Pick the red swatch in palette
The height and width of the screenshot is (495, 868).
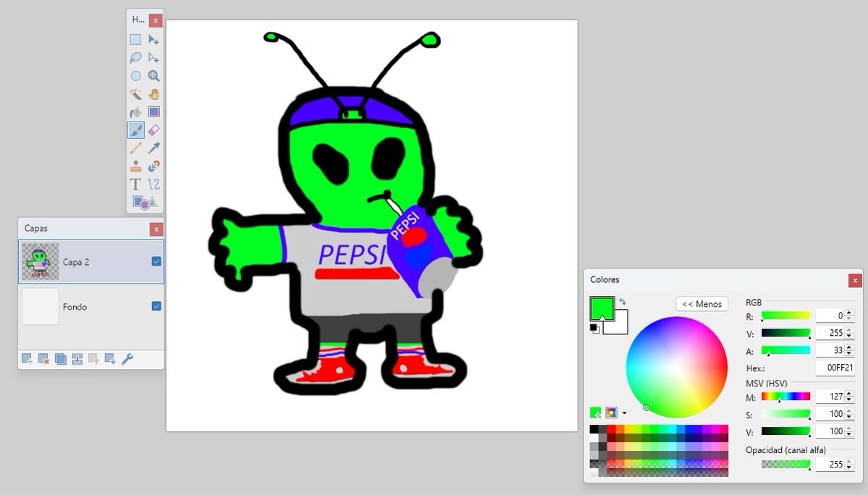tap(611, 429)
